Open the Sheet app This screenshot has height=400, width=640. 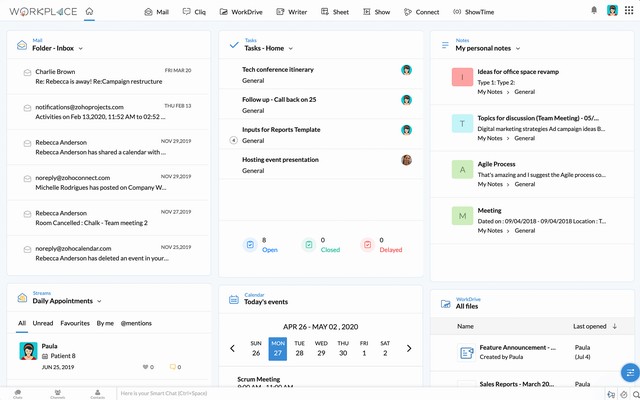pos(335,12)
